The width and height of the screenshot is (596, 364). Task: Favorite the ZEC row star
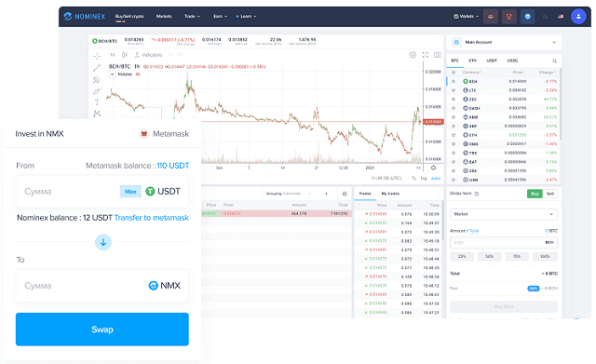[x=454, y=100]
